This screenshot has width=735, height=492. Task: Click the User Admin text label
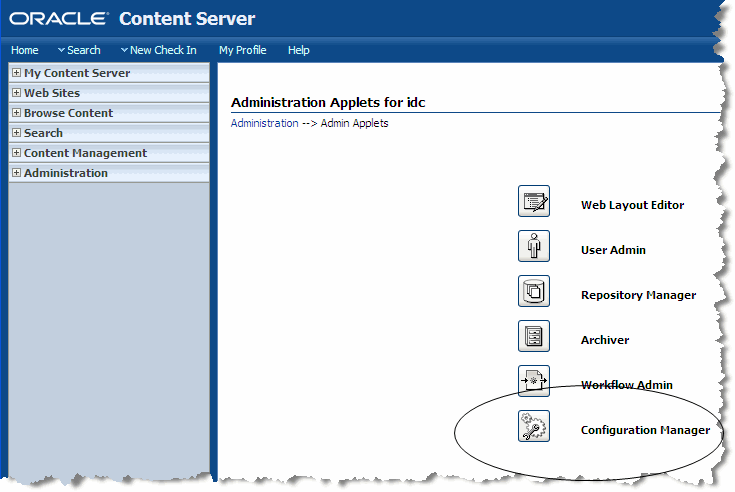tap(613, 250)
